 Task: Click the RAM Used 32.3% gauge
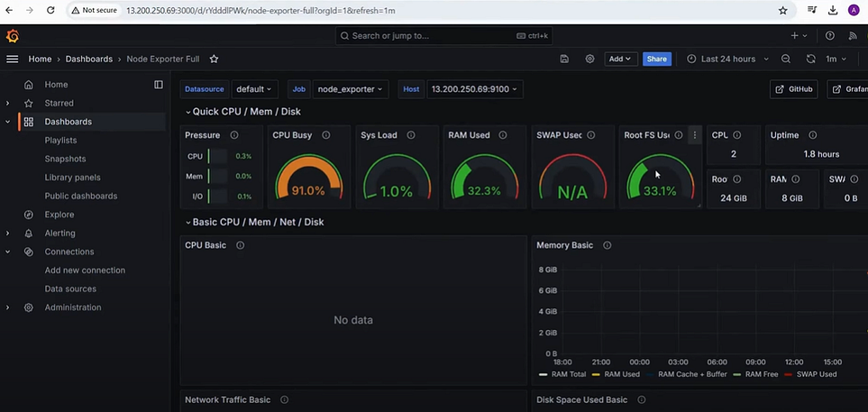point(484,178)
